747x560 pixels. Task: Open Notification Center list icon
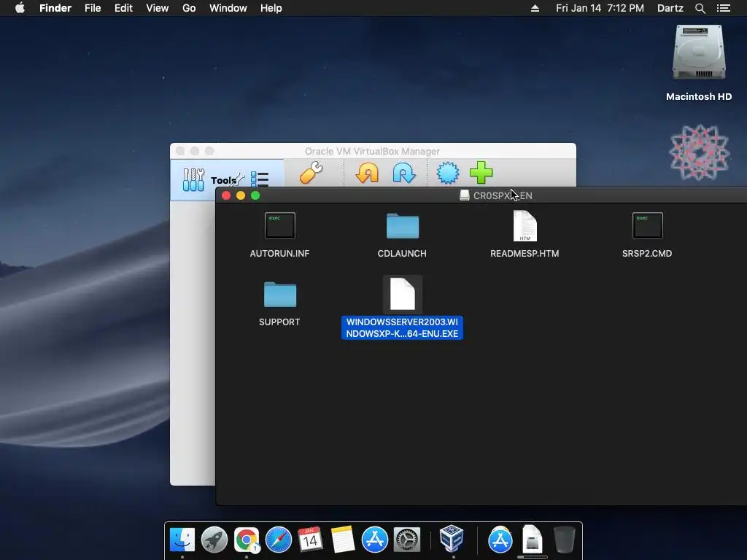click(724, 8)
